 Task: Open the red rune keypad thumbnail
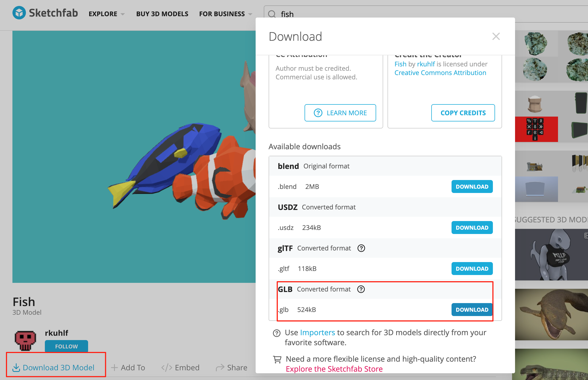point(536,129)
